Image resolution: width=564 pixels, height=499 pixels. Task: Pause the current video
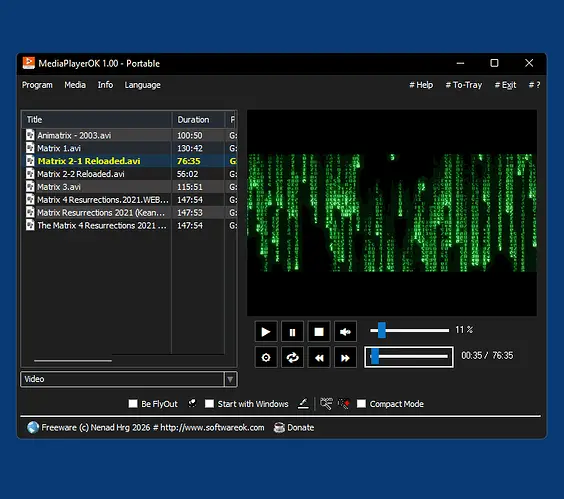292,331
